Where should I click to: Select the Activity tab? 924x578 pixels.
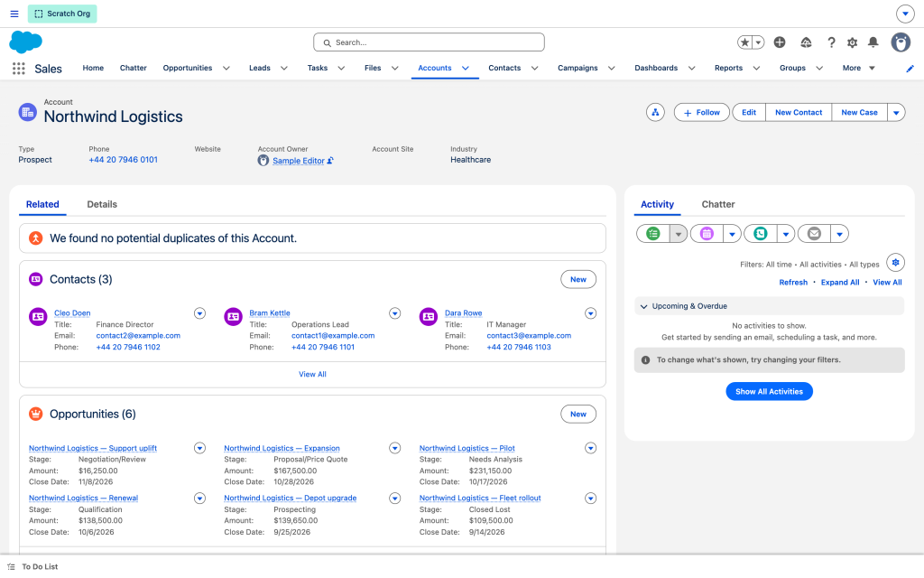[657, 204]
